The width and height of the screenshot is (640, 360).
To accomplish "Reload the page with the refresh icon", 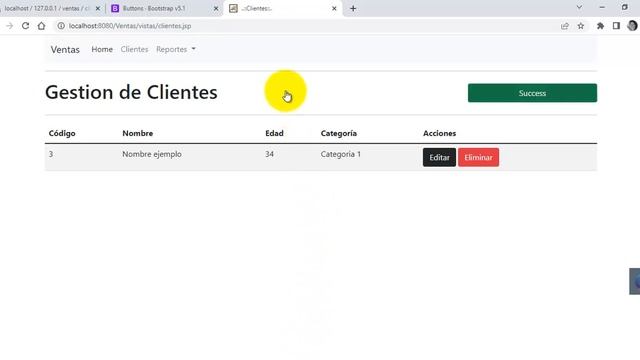I will tap(25, 26).
